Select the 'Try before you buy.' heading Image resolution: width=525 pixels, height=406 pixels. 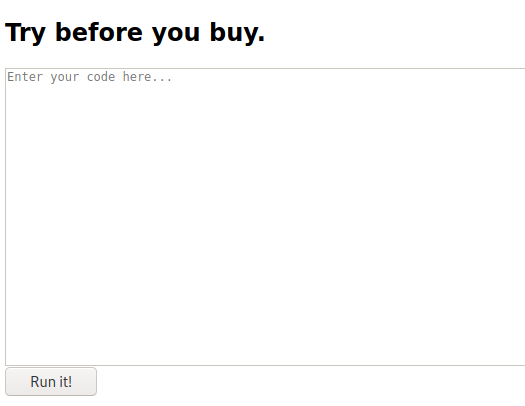[135, 33]
